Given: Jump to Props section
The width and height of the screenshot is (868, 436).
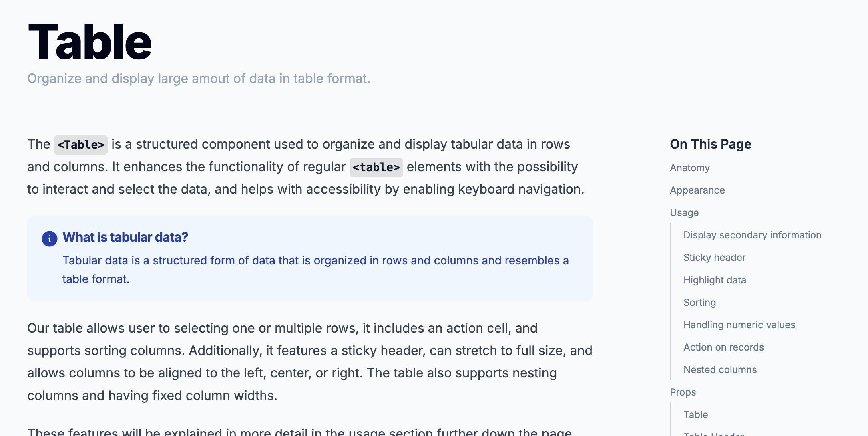Looking at the screenshot, I should [683, 392].
